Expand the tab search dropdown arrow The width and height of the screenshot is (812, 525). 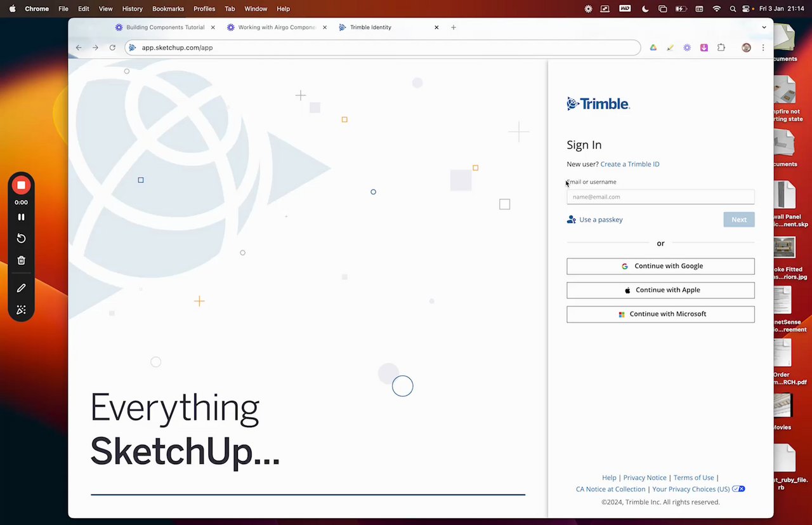coord(764,27)
